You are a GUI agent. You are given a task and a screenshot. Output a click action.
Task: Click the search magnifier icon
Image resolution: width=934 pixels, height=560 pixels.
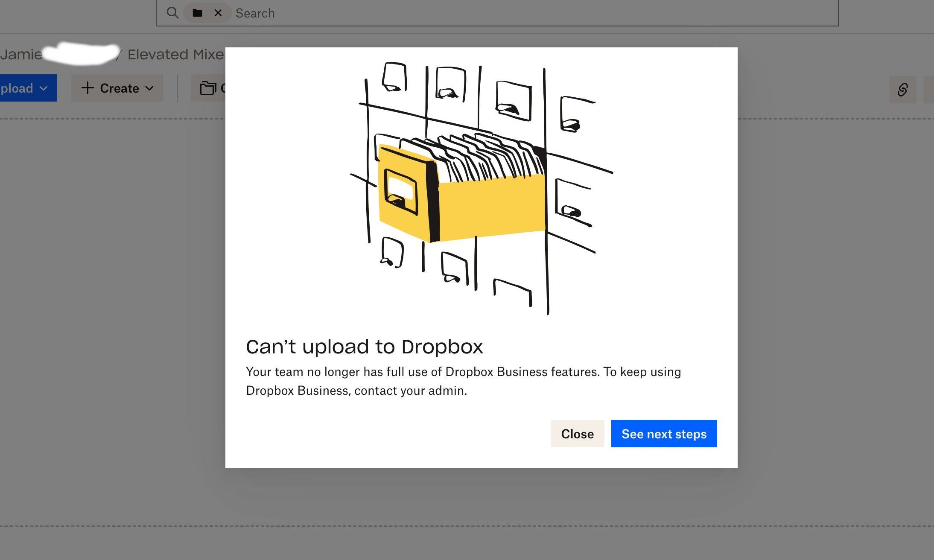(172, 13)
